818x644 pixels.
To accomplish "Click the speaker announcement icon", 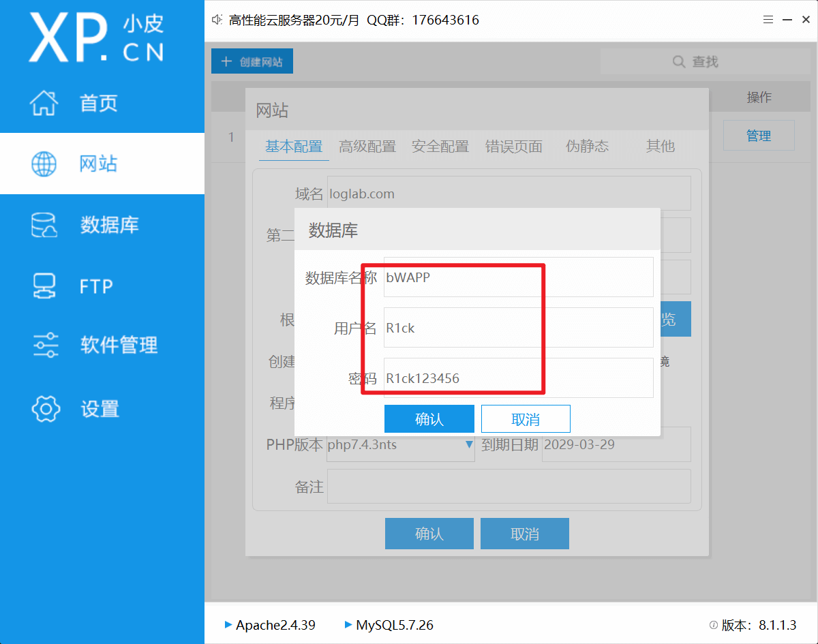I will click(x=217, y=20).
